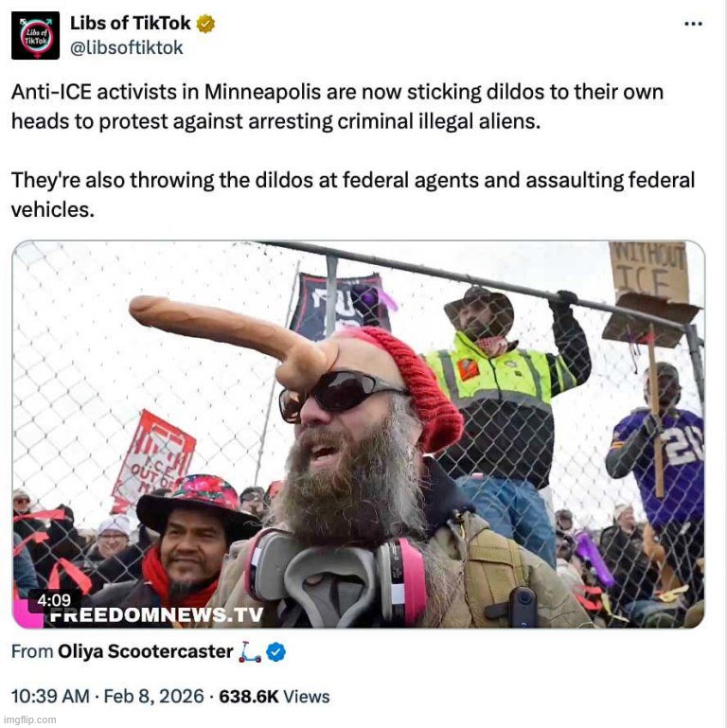Image resolution: width=727 pixels, height=728 pixels.
Task: View the 638.6K Views count
Action: tap(274, 697)
